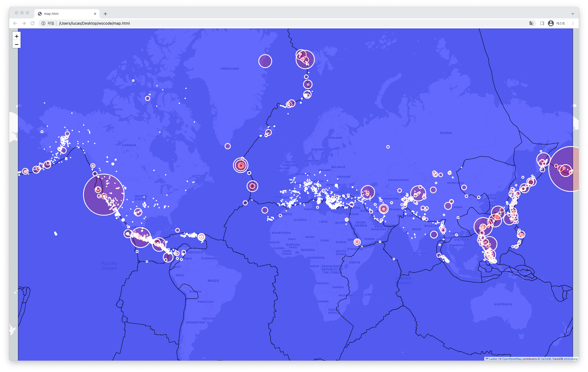Click the translate page icon
This screenshot has width=588, height=372.
pos(531,23)
